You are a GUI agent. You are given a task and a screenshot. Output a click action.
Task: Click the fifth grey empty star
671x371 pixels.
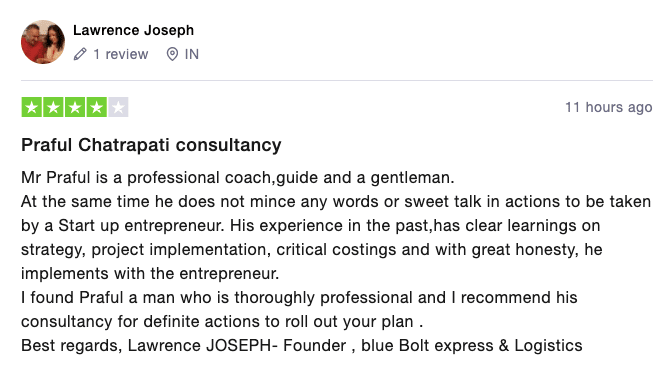point(119,107)
